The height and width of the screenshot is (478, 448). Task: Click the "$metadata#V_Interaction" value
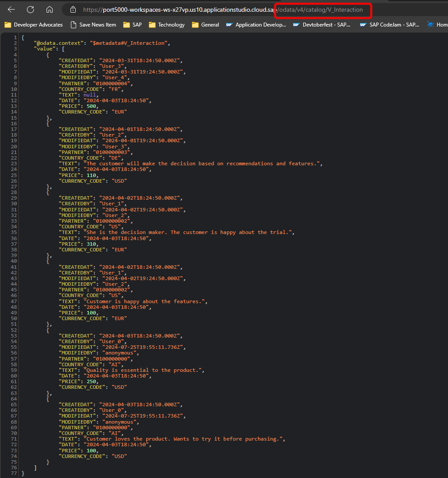coord(129,43)
